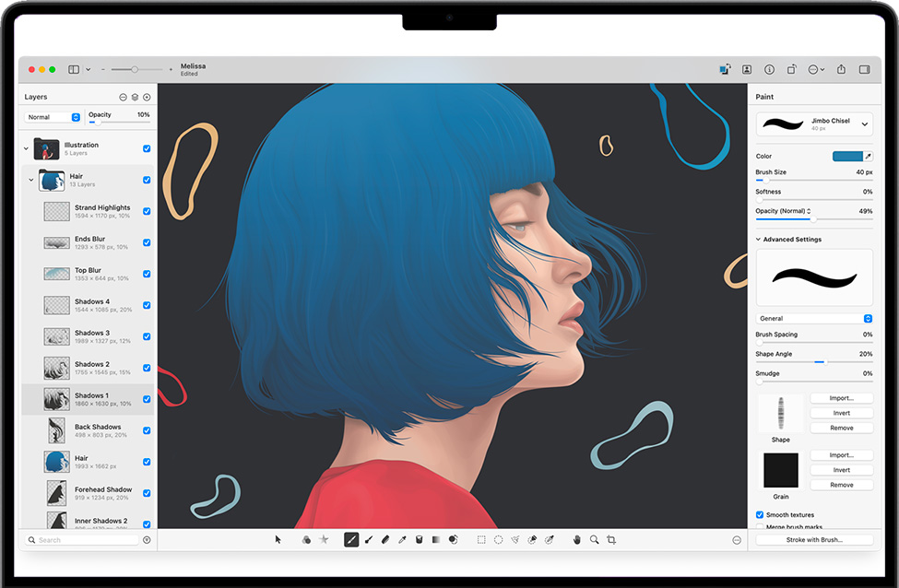The image size is (899, 588).
Task: Open the Normal blend mode dropdown
Action: (53, 117)
